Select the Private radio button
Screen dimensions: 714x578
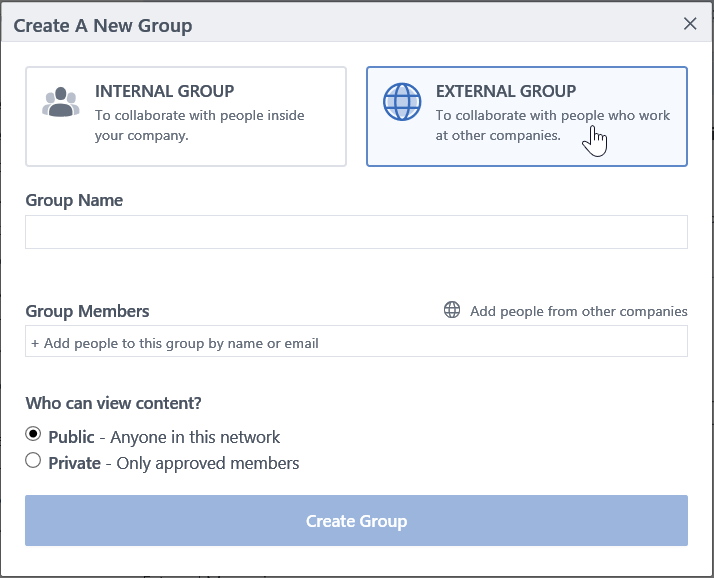pos(34,461)
